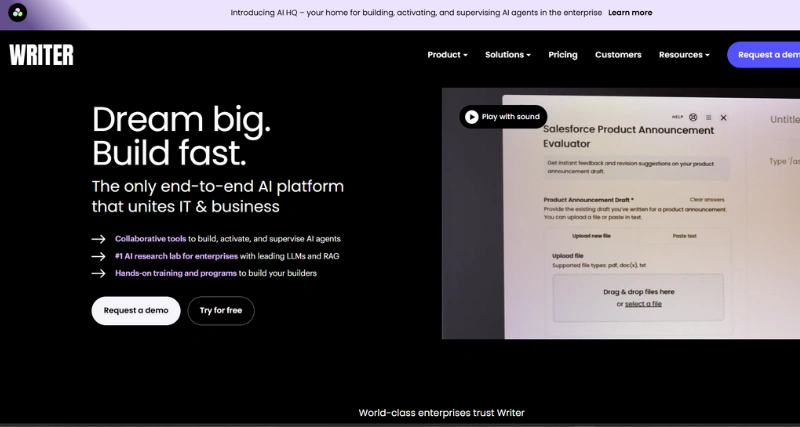The width and height of the screenshot is (800, 427).
Task: Click the hamburger menu icon in the video panel
Action: coord(707,117)
